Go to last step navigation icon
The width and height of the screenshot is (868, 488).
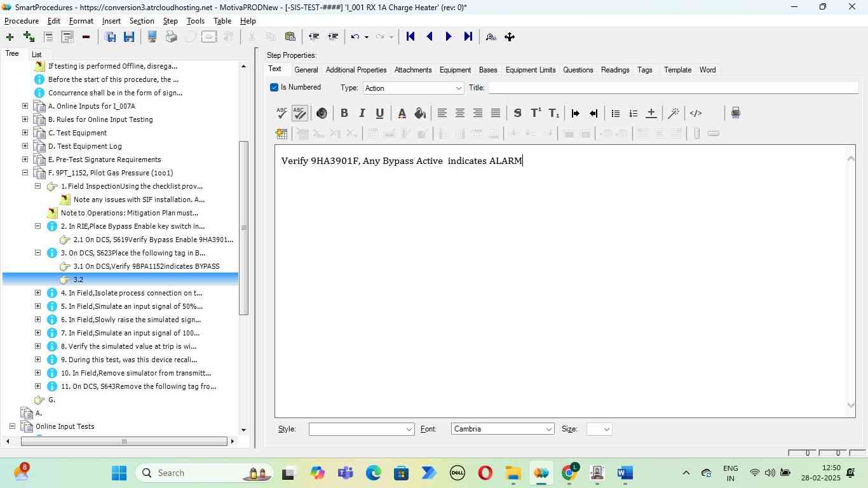pyautogui.click(x=468, y=37)
